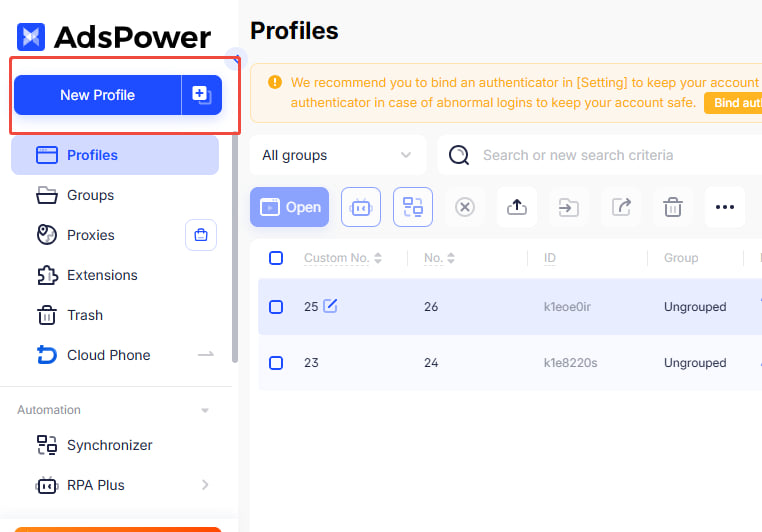Screen dimensions: 762x532
Task: Click Ungrouped in the k1e8220s row
Action: (x=695, y=363)
